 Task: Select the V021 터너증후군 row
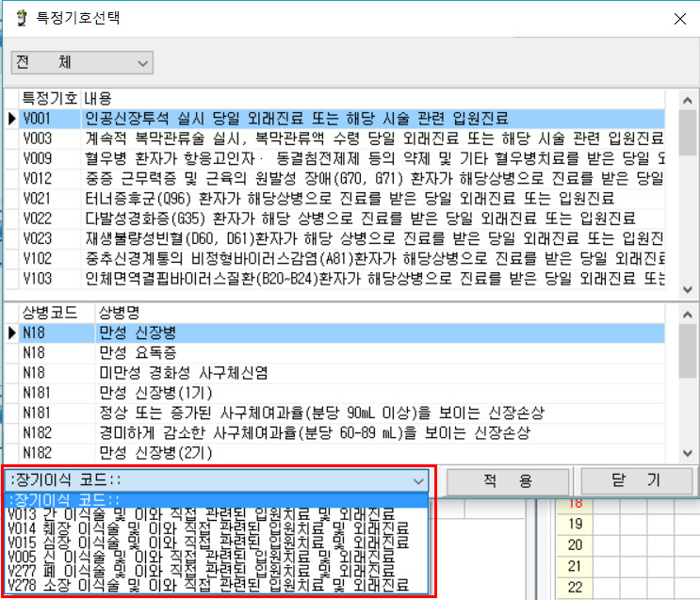[283, 199]
